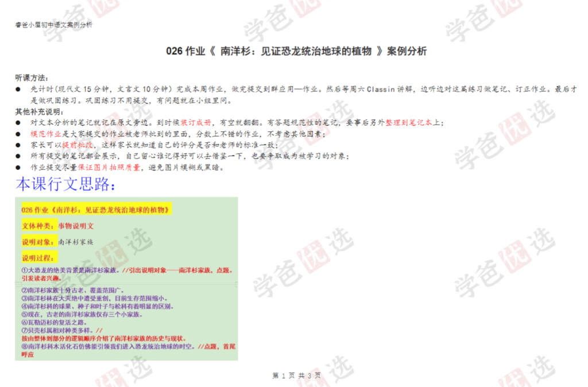588x387 pixels.
Task: Click the highlighted label 文体种类:
Action: click(x=38, y=226)
